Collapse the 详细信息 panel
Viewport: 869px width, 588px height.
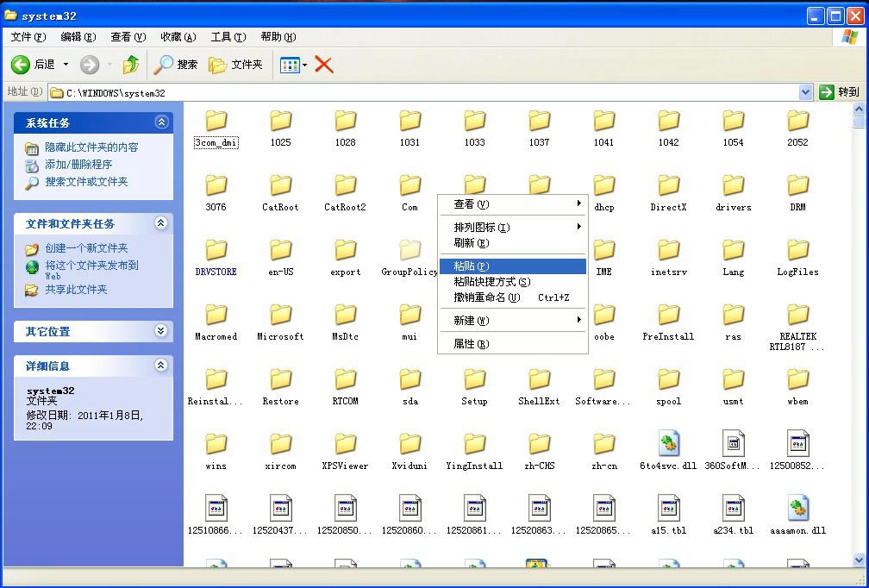pyautogui.click(x=160, y=366)
